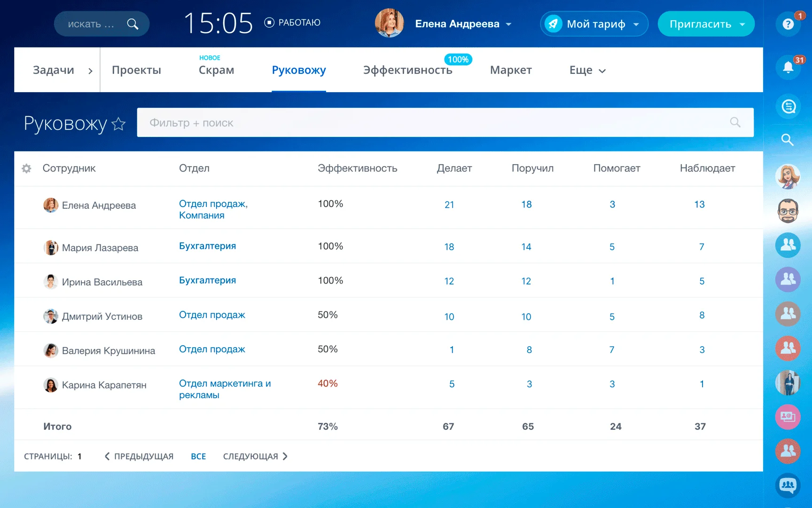Expand the arrow next to Задачи
Screen dimensions: 812x508
[x=90, y=70]
